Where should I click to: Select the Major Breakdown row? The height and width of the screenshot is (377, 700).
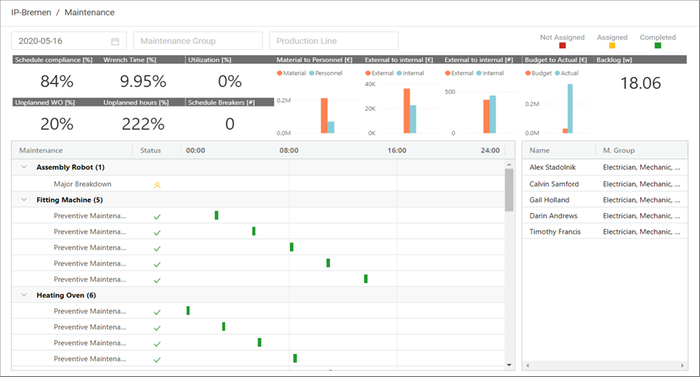point(258,184)
